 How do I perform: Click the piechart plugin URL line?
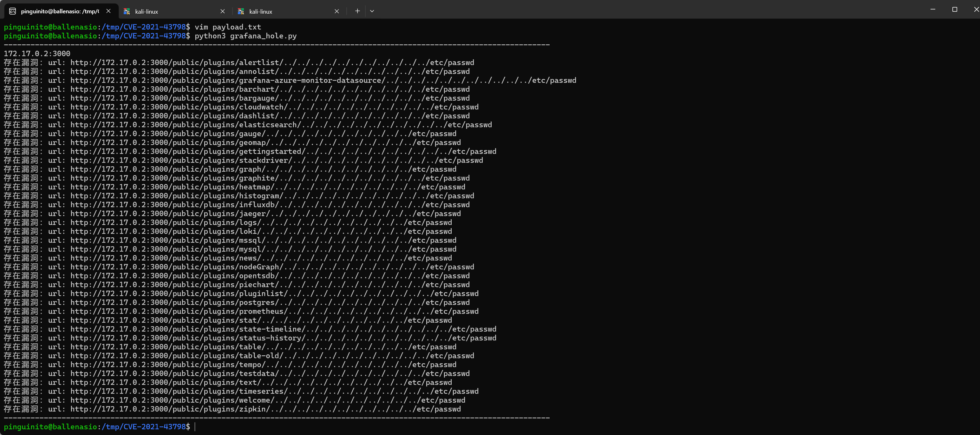(x=237, y=284)
